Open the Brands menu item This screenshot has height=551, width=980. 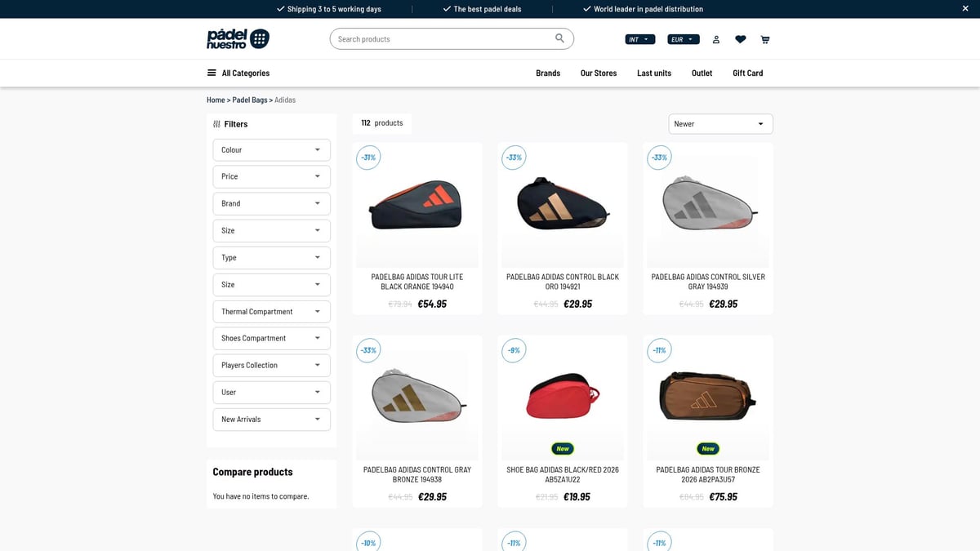click(x=548, y=73)
